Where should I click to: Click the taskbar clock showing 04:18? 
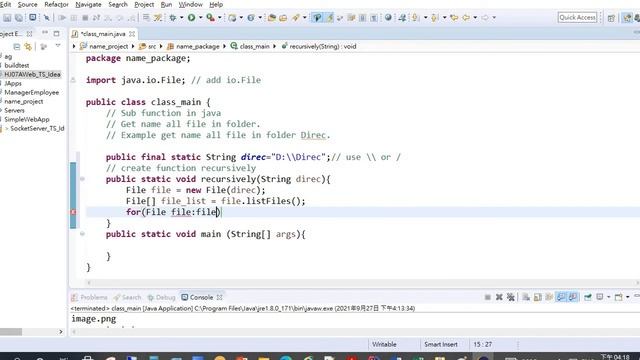tap(615, 357)
